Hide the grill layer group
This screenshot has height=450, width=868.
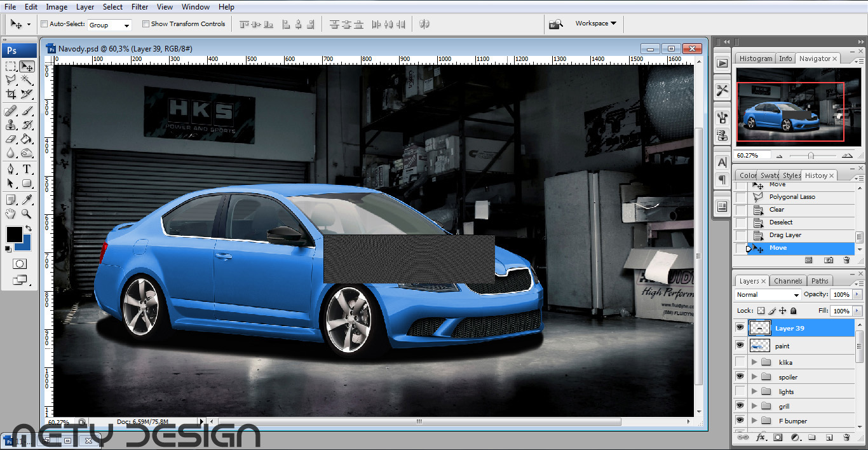(740, 406)
